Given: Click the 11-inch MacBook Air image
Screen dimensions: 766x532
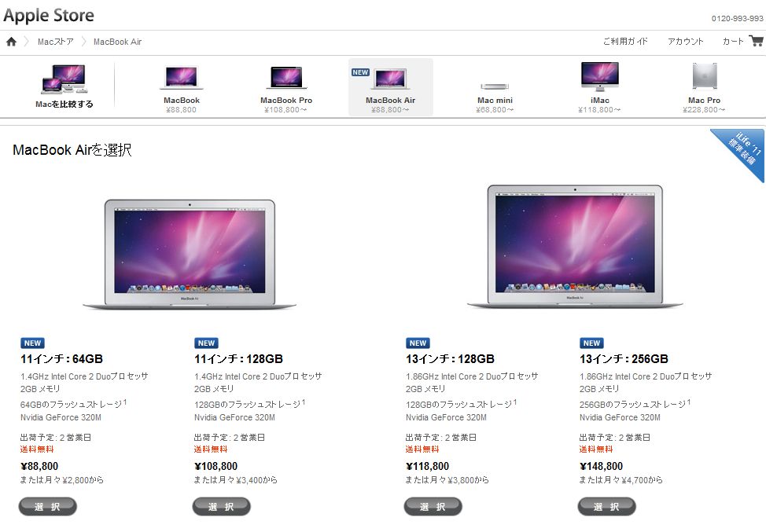Looking at the screenshot, I should click(x=190, y=255).
